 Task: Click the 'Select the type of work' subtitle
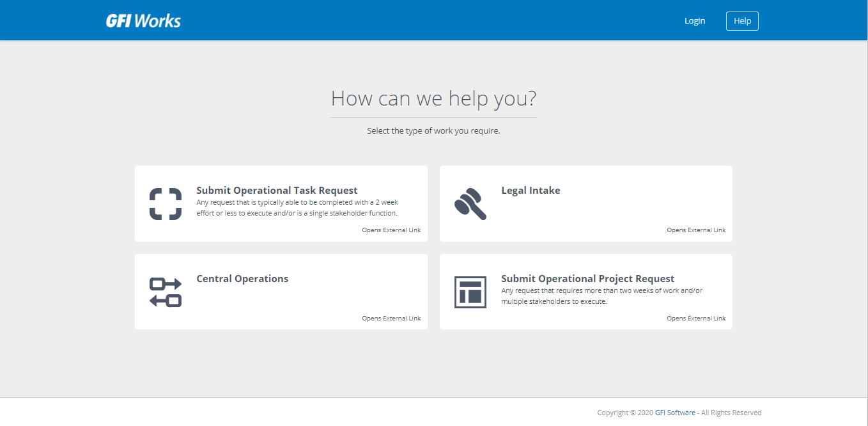(x=433, y=131)
